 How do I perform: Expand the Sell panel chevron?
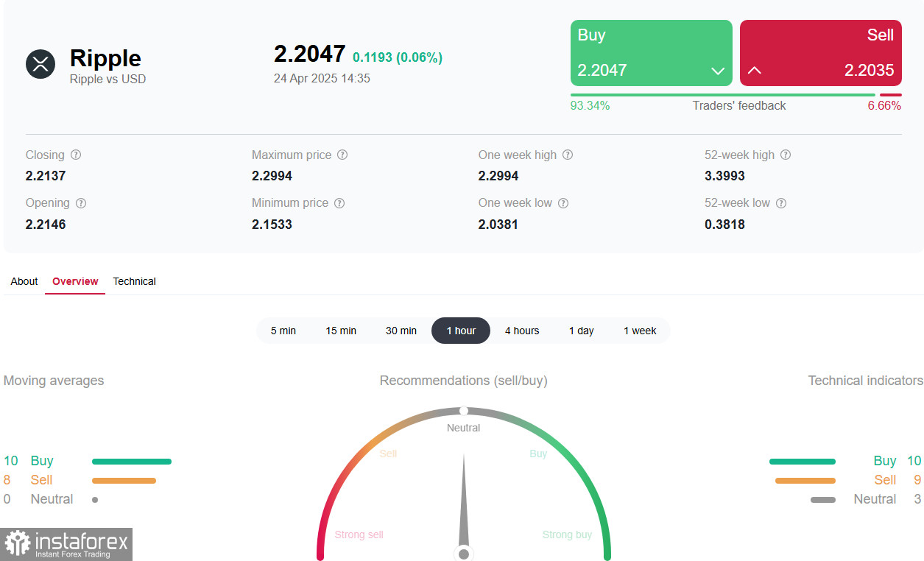click(755, 71)
